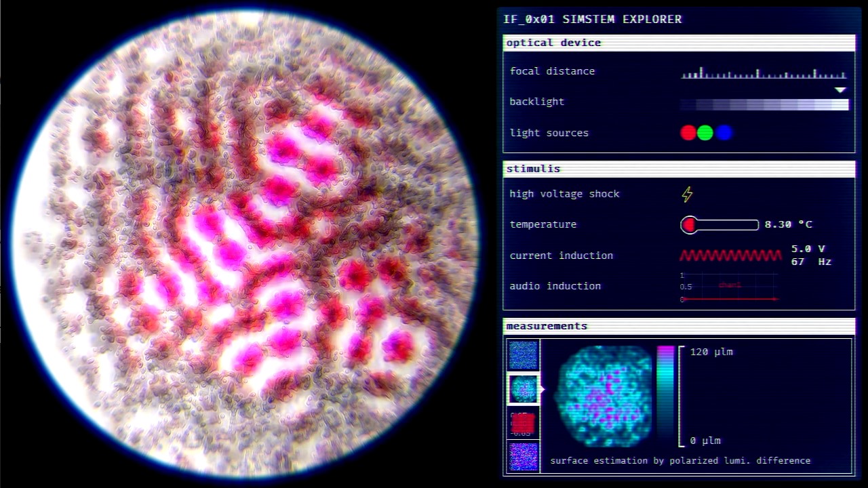Toggle the red light source
This screenshot has width=868, height=488.
688,133
